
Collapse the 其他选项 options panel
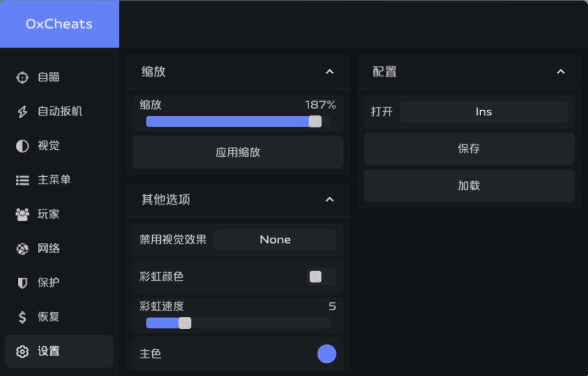(x=330, y=199)
